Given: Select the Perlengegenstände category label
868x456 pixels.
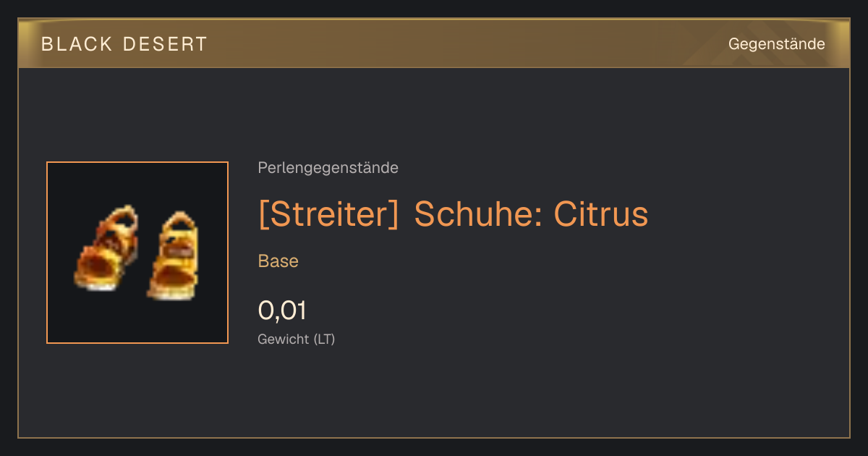Looking at the screenshot, I should [328, 168].
